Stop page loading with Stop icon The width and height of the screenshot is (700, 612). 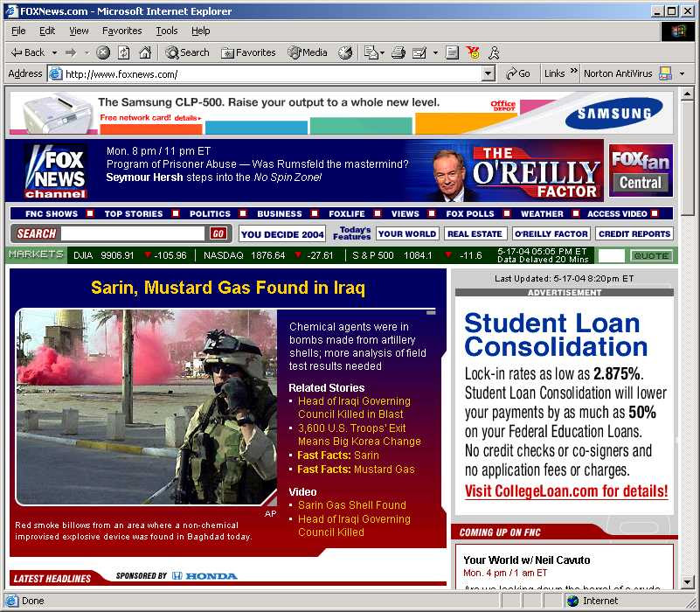click(103, 52)
